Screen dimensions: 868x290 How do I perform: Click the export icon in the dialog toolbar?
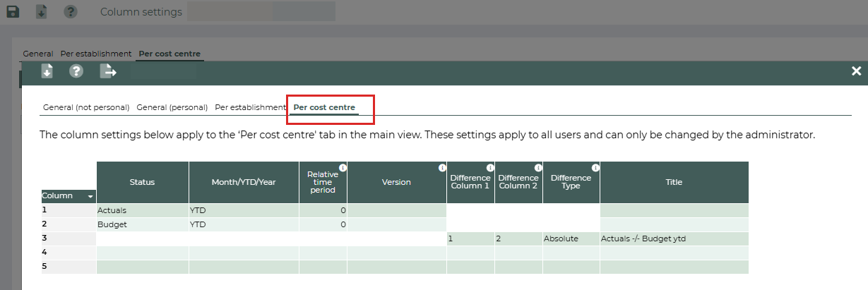[x=108, y=71]
